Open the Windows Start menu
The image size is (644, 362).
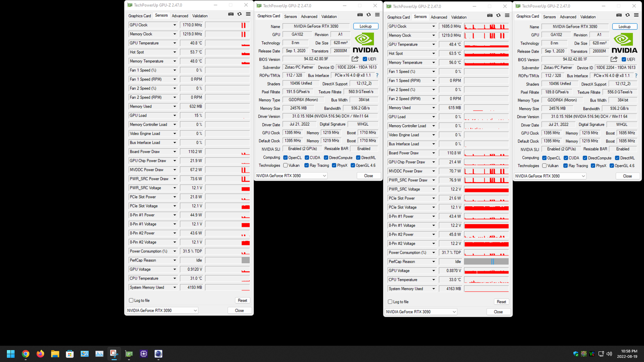(11, 354)
